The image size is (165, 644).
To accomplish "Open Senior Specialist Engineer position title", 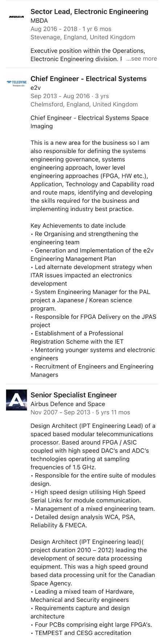I will (74, 395).
